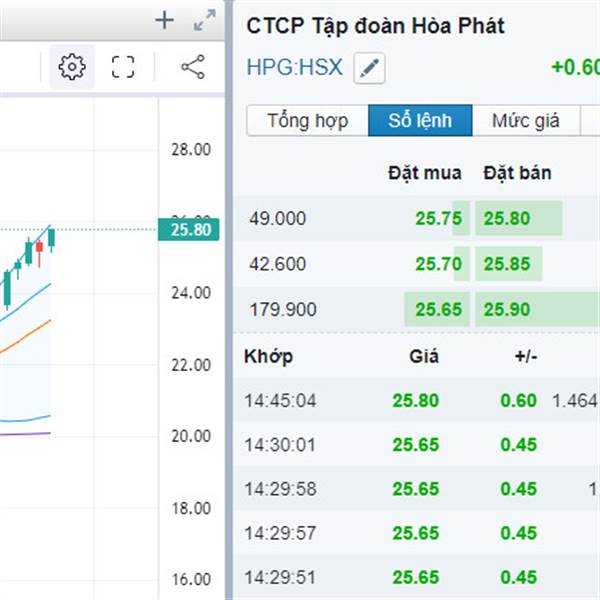Enter fullscreen chart mode
Viewport: 600px width, 600px height.
pyautogui.click(x=123, y=67)
